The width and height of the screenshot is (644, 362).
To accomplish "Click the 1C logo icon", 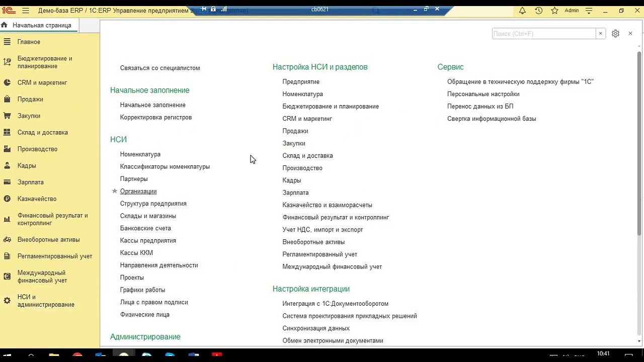I will 9,11.
